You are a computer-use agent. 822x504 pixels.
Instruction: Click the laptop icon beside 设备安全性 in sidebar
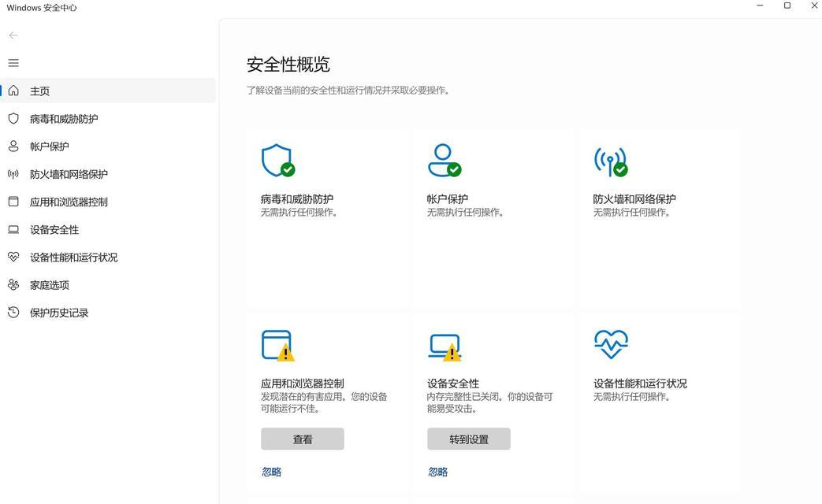(x=13, y=229)
